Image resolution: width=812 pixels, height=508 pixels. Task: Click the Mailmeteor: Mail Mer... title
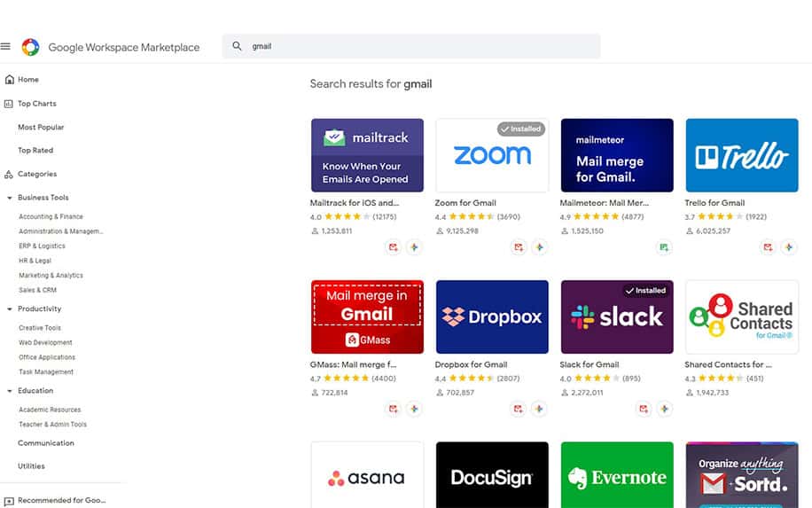point(604,203)
